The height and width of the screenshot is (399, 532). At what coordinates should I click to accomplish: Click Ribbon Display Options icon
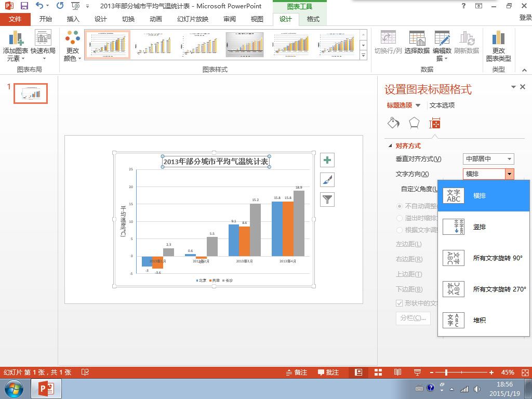[478, 5]
